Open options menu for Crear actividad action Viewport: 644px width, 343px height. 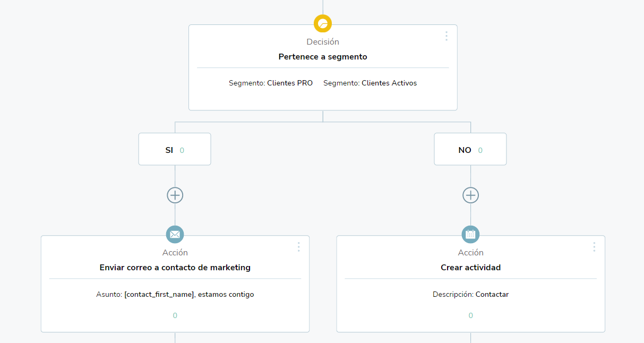(x=594, y=247)
